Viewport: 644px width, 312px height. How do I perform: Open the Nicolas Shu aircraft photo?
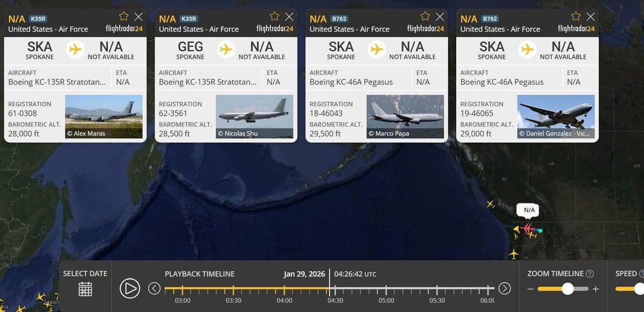coord(254,116)
